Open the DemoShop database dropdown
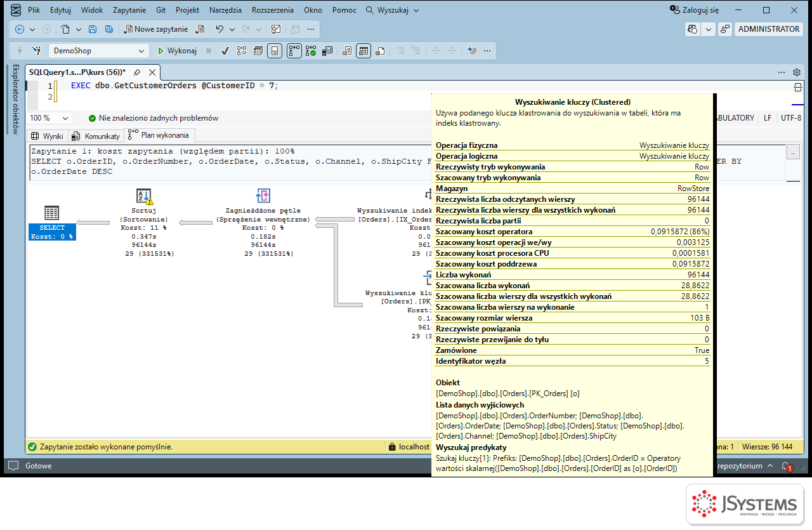Screen dimensions: 812x530 click(x=98, y=51)
